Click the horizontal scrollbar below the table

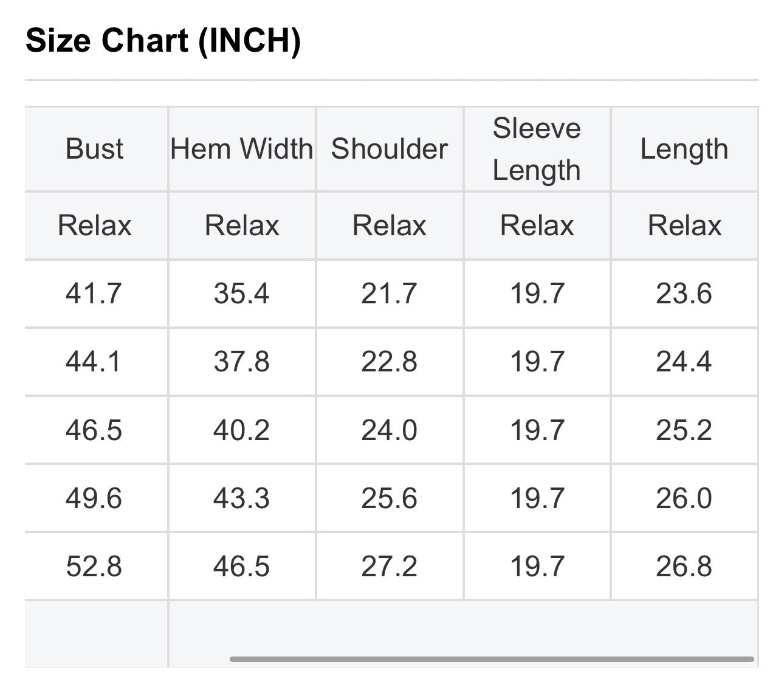coord(492,659)
